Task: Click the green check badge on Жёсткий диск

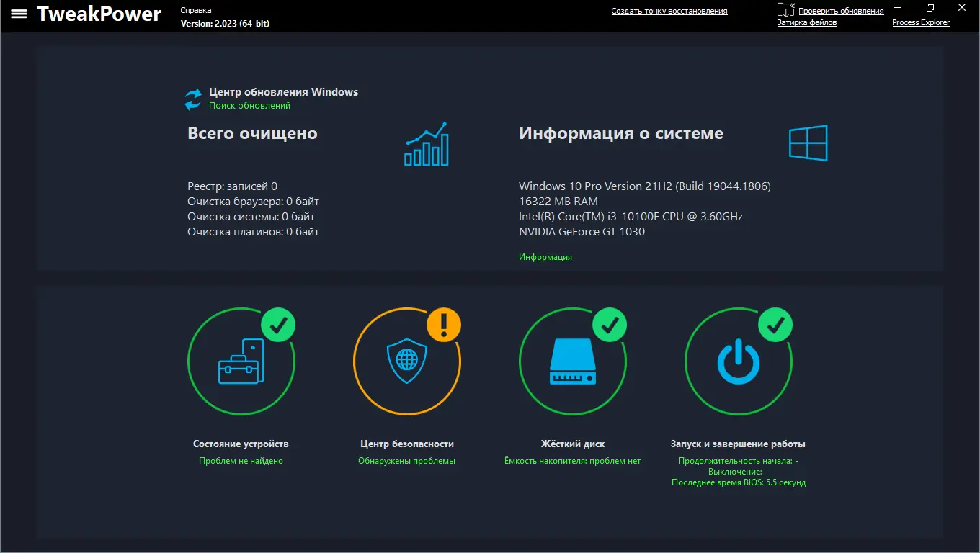Action: pyautogui.click(x=610, y=325)
